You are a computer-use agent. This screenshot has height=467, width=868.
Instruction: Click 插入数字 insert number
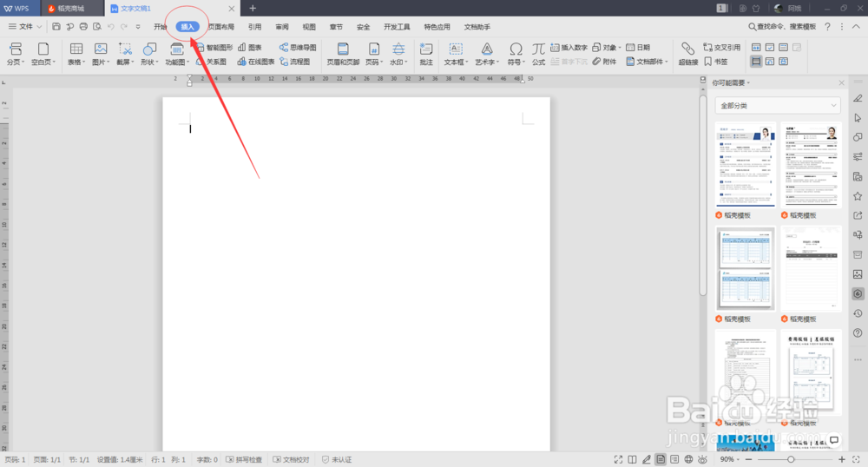569,48
